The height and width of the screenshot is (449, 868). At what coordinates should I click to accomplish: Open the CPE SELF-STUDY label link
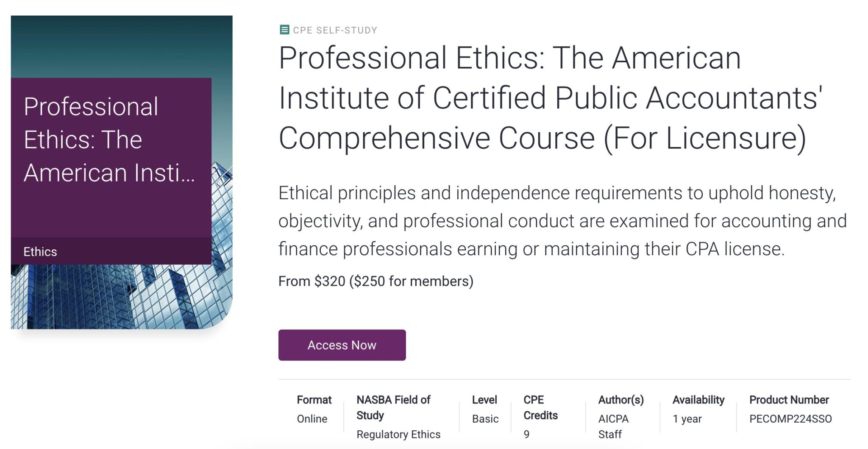(x=334, y=30)
